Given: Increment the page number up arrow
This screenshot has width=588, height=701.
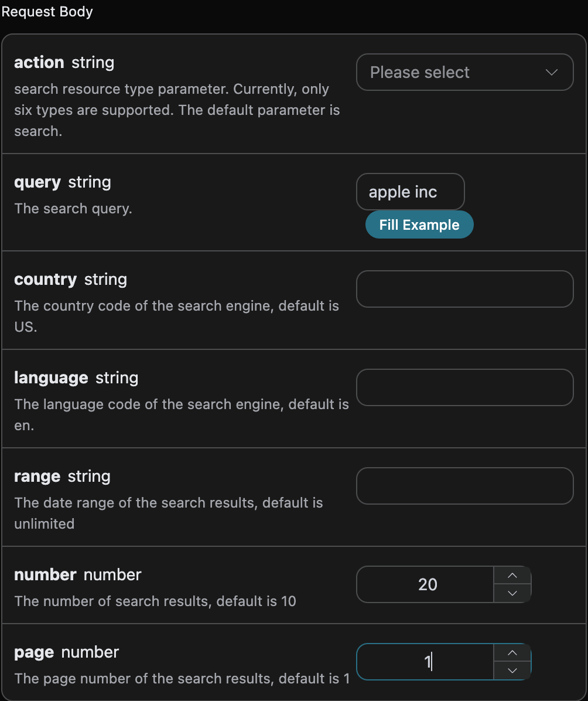Looking at the screenshot, I should pyautogui.click(x=512, y=653).
